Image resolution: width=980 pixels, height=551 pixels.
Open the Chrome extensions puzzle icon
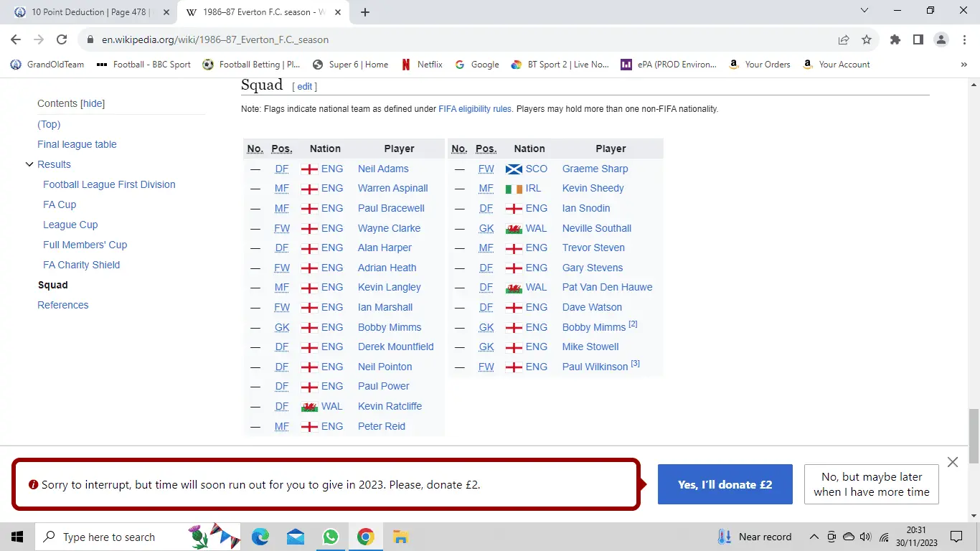895,40
